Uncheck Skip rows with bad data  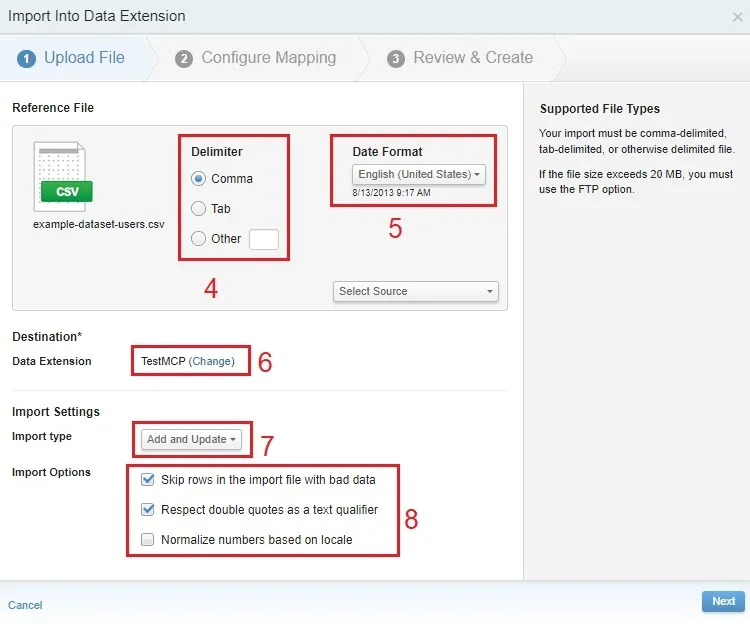point(148,480)
